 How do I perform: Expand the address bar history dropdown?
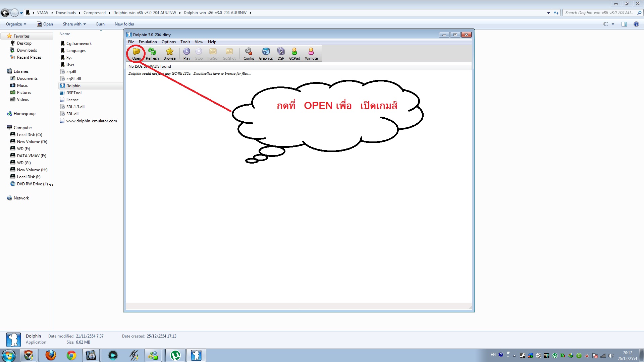pyautogui.click(x=548, y=13)
